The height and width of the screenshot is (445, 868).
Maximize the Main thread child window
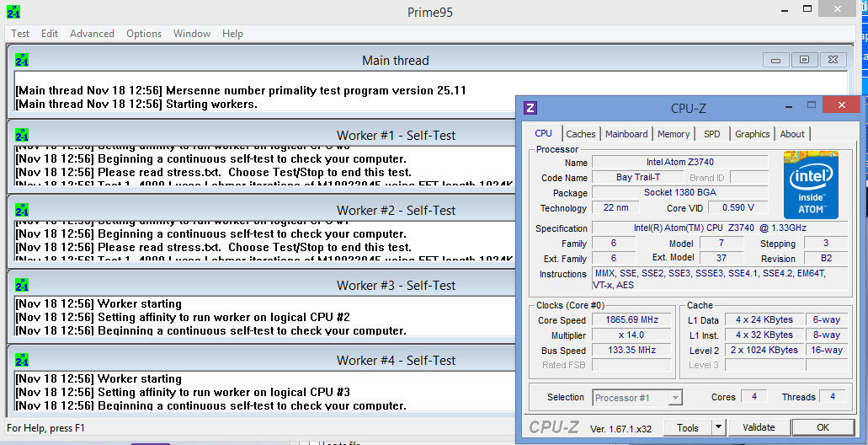[x=804, y=60]
